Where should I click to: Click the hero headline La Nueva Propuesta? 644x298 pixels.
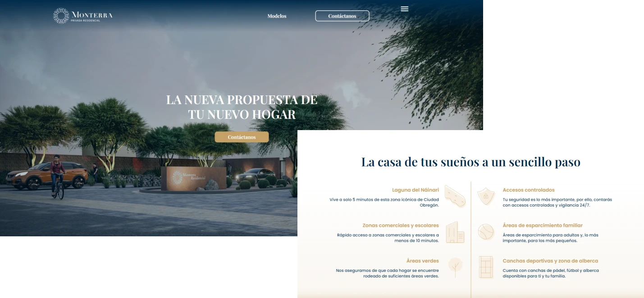click(x=242, y=107)
